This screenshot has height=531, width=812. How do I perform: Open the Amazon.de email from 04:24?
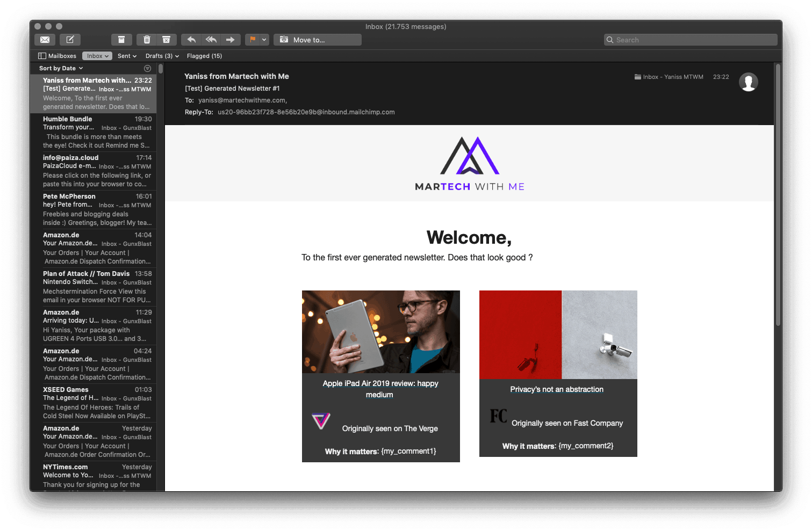coord(94,364)
